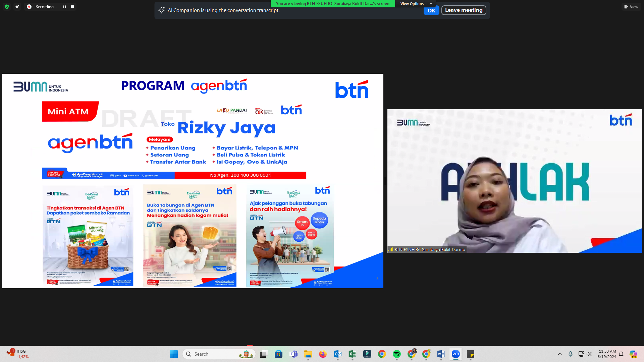Click the red recording indicator dot
Viewport: 644px width, 362px height.
point(29,7)
